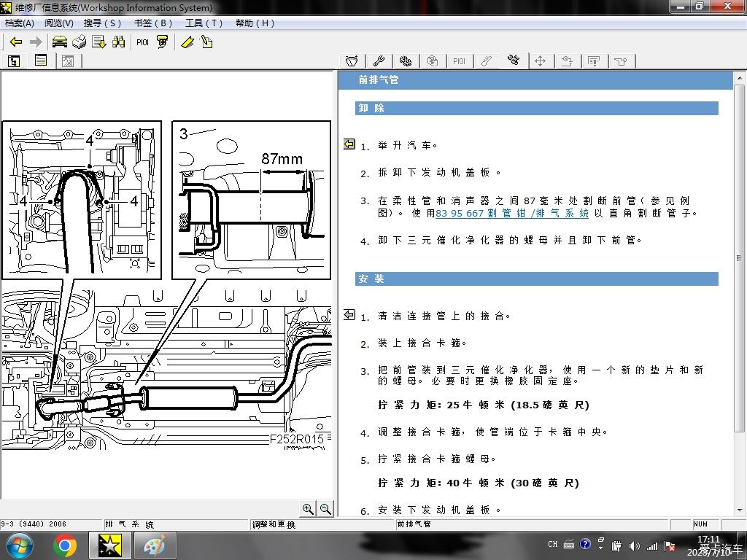Click the yellow step marker beside 举升汽车
Image resolution: width=747 pixels, height=560 pixels.
[349, 144]
